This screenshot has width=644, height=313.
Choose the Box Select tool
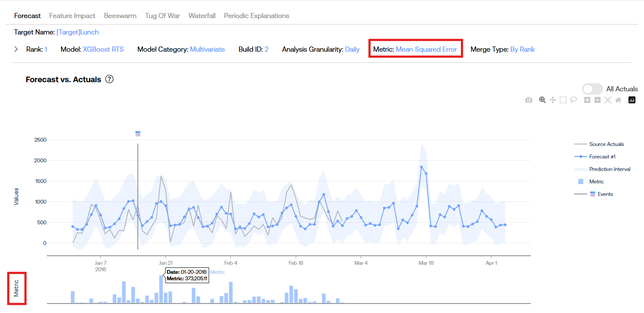[x=563, y=100]
